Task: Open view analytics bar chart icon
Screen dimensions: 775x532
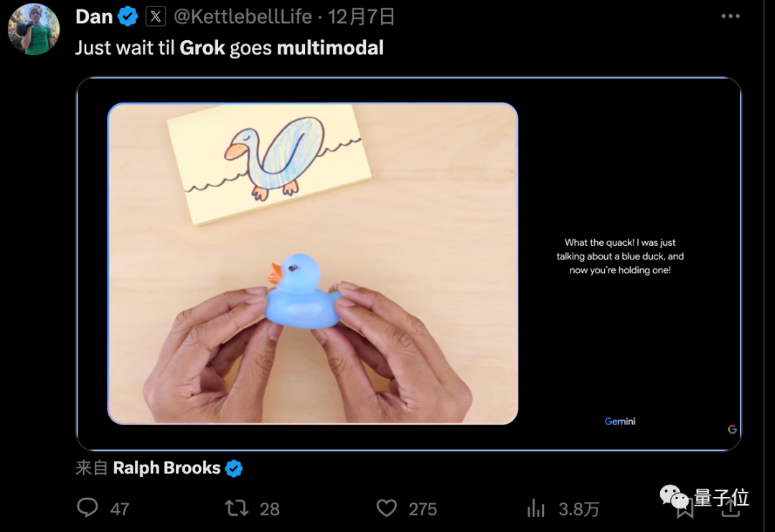Action: click(536, 508)
